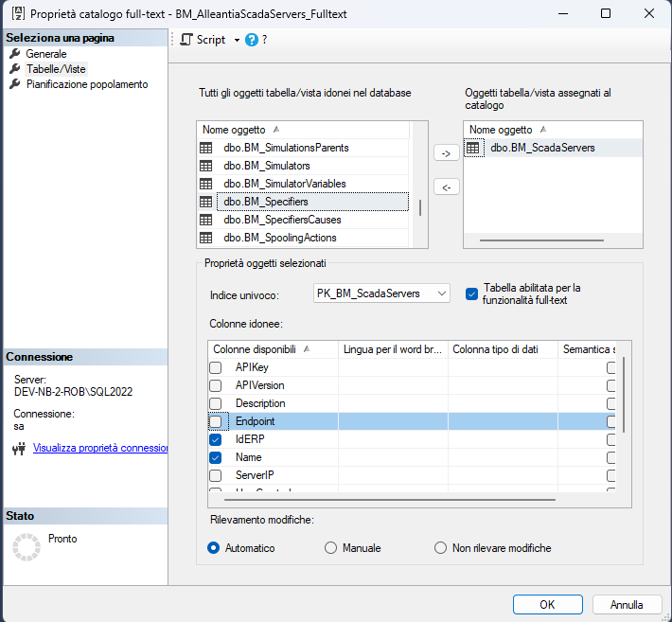Click the full-text catalog window title icon
Screen dimensions: 672x622
tap(18, 13)
